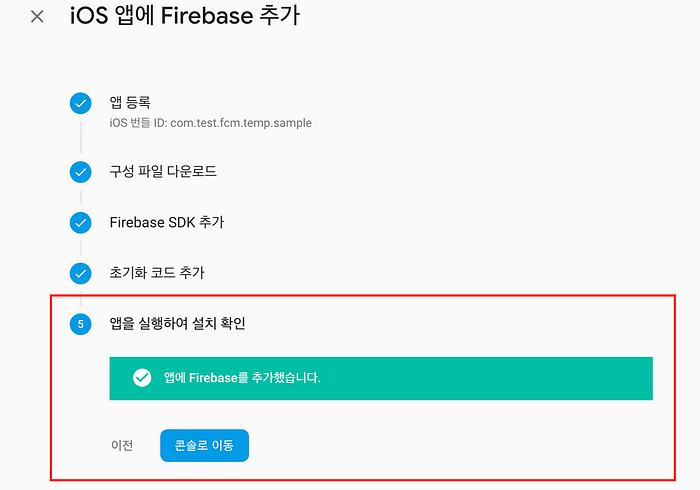The width and height of the screenshot is (700, 490).
Task: Select the 앱을 실행하여 설치 확인 step title
Action: point(177,323)
